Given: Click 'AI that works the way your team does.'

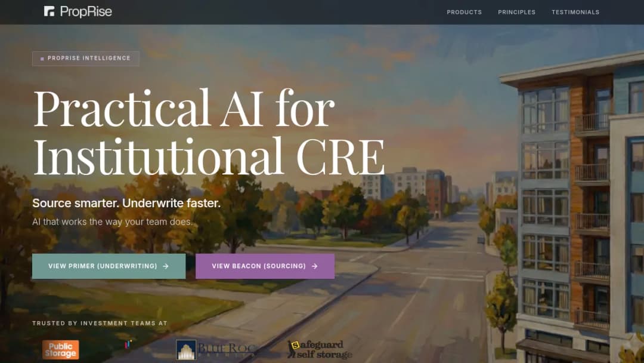Looking at the screenshot, I should pyautogui.click(x=112, y=222).
